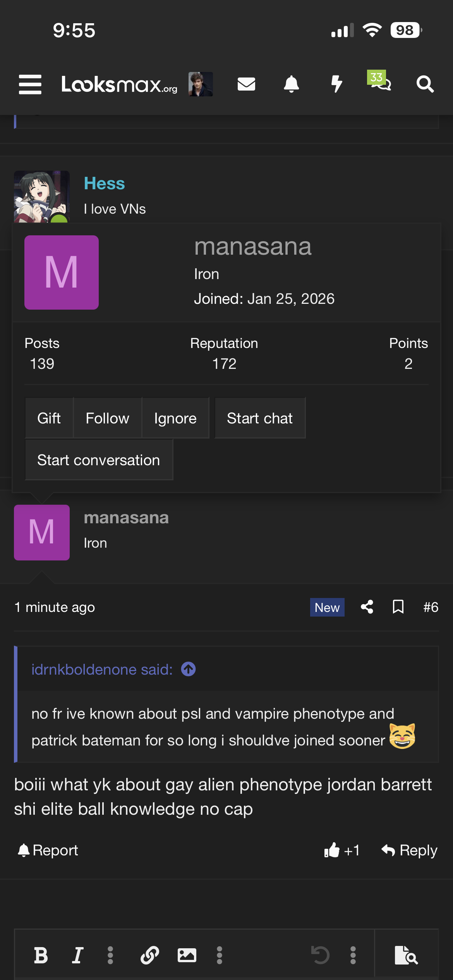Open the search magnifier icon
453x980 pixels.
click(x=425, y=84)
